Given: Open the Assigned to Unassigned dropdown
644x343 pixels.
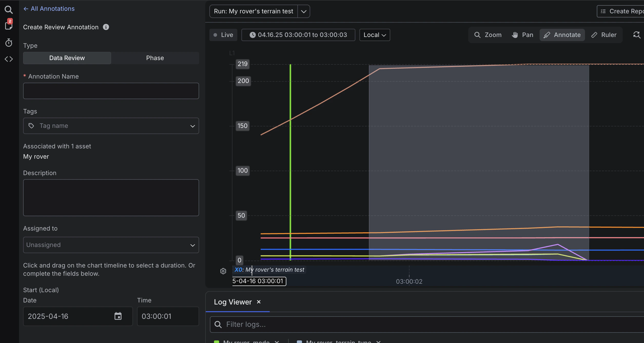Looking at the screenshot, I should (111, 245).
